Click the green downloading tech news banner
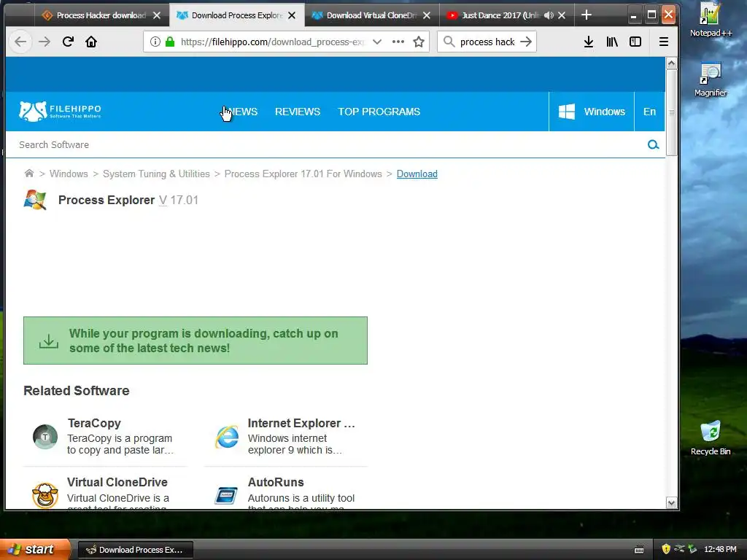 (196, 341)
